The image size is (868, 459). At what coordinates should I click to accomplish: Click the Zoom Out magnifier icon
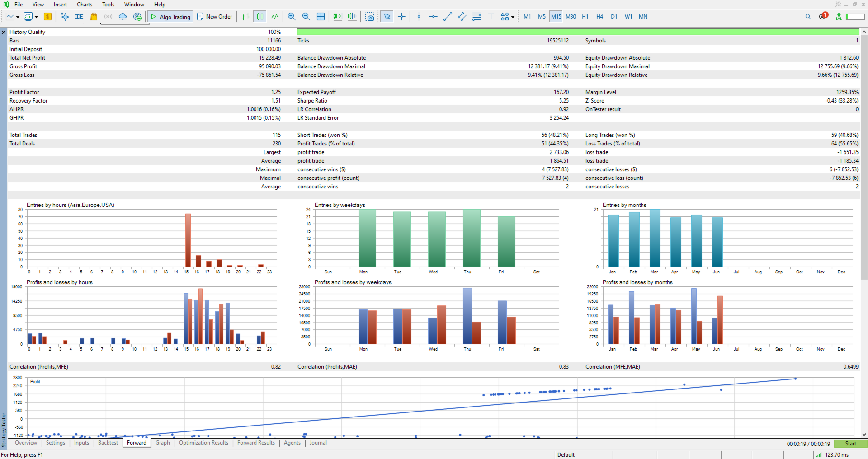tap(306, 17)
